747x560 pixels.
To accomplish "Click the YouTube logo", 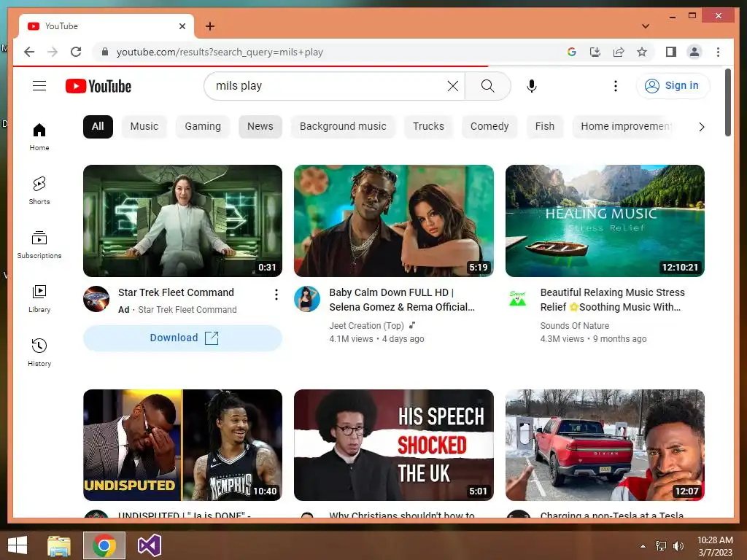I will (98, 86).
